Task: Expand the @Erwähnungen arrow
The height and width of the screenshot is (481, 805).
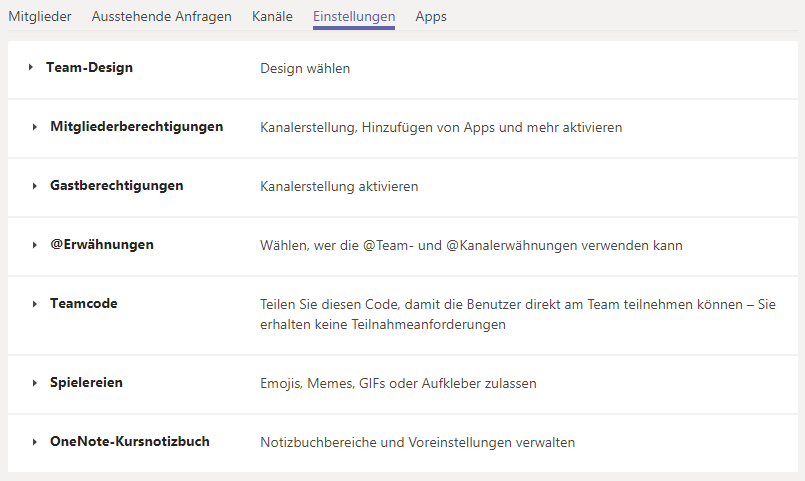Action: 34,245
